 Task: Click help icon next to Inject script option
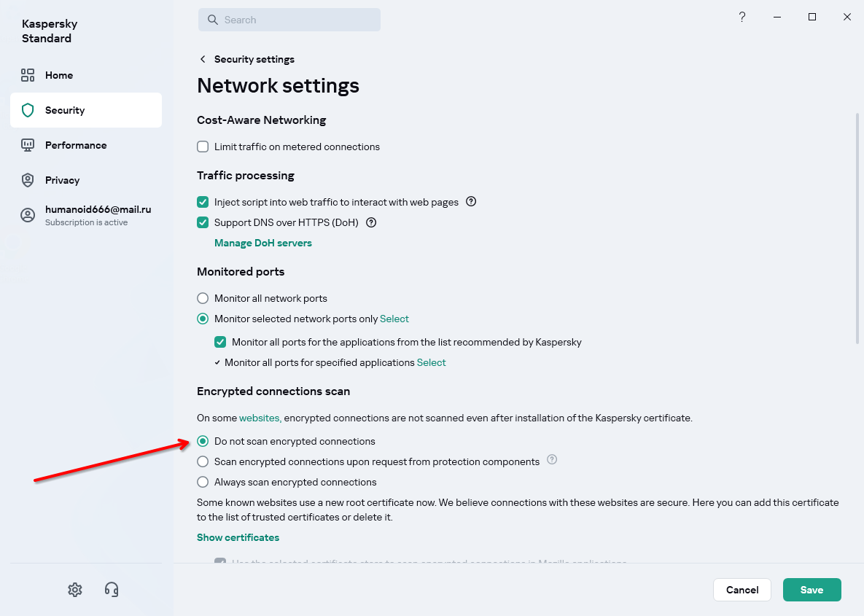pyautogui.click(x=471, y=202)
